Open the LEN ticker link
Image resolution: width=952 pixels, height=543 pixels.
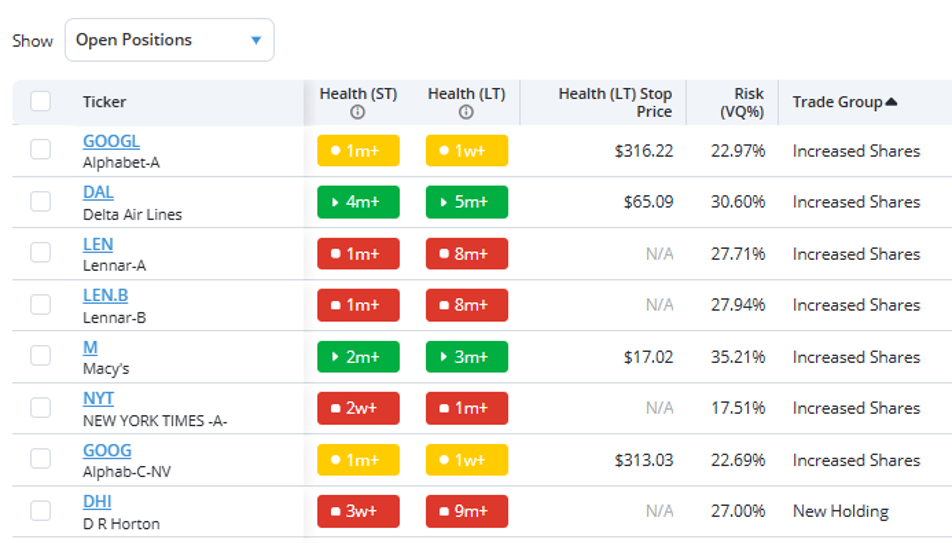[98, 244]
